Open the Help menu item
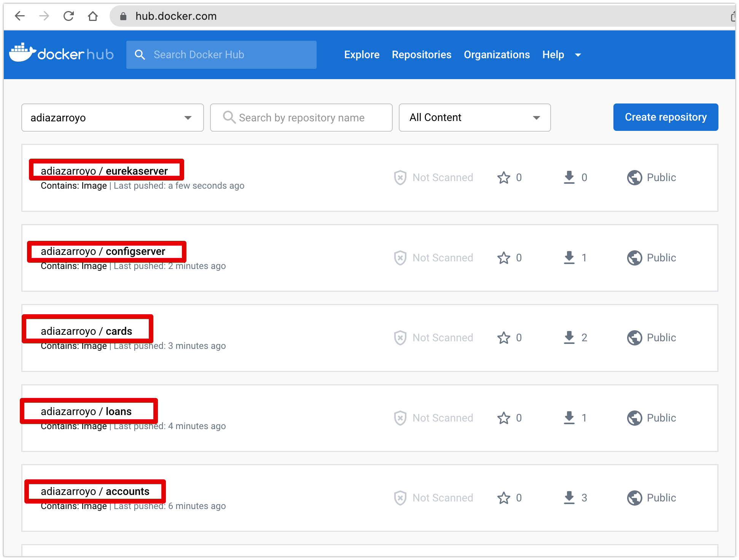Viewport: 739px width, 560px height. pyautogui.click(x=553, y=55)
